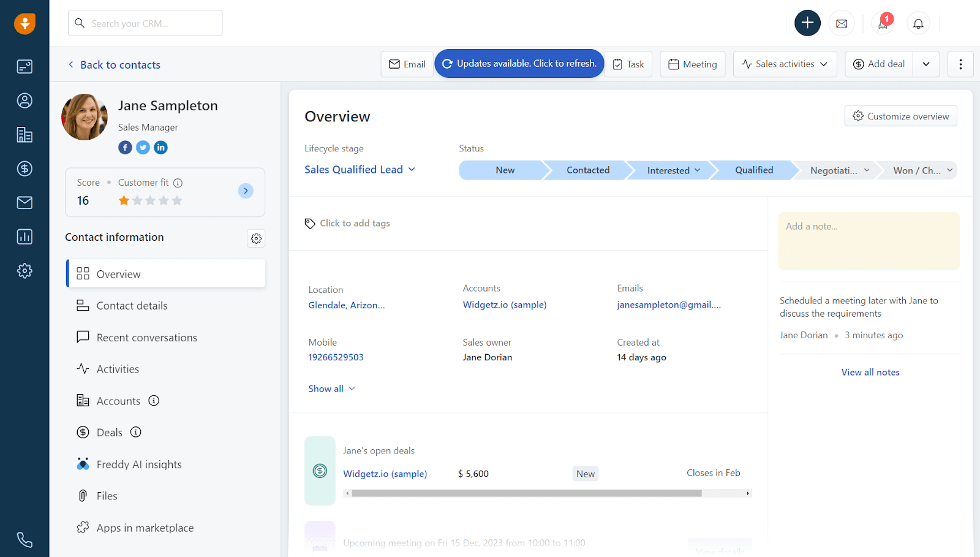This screenshot has height=557, width=980.
Task: Open the three-dot more options menu
Action: pos(960,64)
